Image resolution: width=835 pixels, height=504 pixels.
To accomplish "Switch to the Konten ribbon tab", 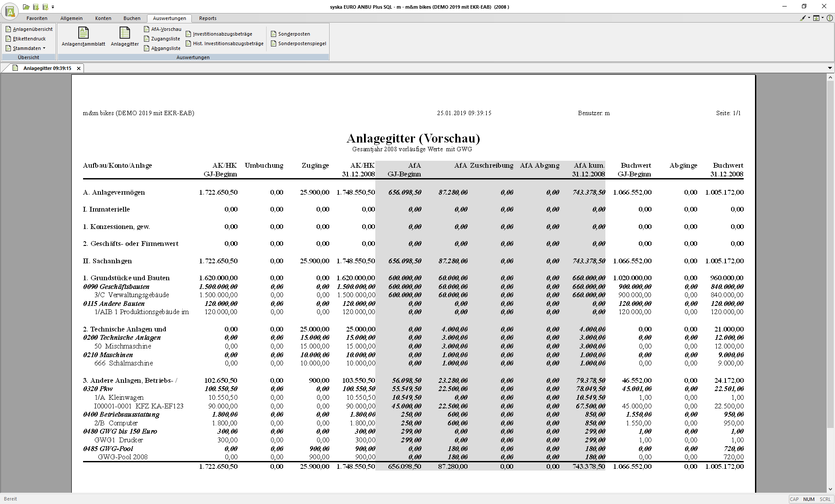I will 103,18.
